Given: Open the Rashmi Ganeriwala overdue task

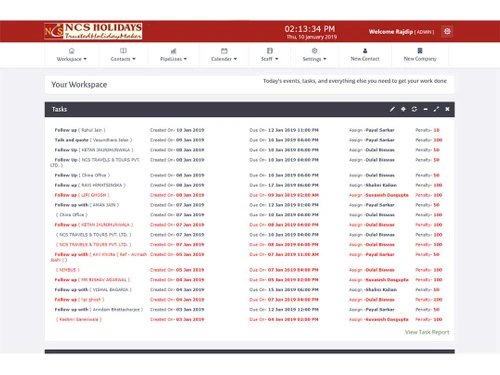Looking at the screenshot, I should pyautogui.click(x=79, y=319).
